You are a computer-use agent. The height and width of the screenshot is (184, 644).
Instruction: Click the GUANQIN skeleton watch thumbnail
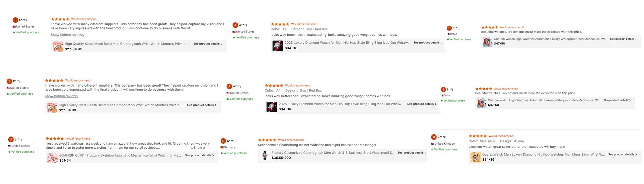point(52,158)
